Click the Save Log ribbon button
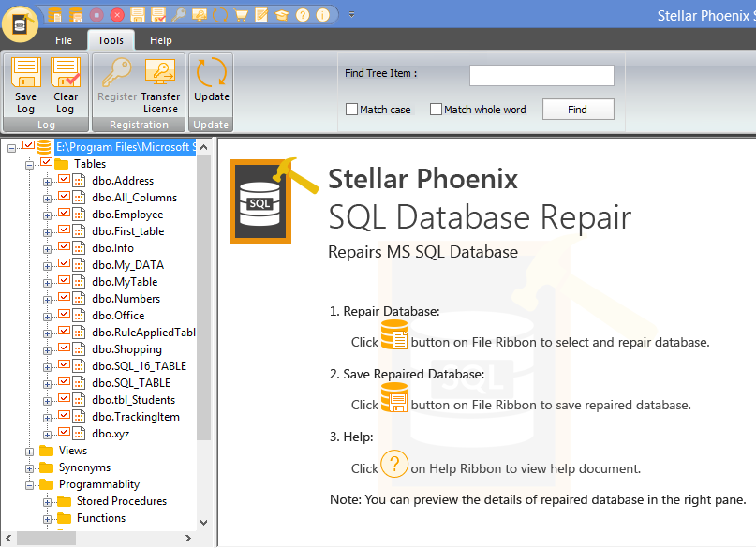 click(x=25, y=86)
